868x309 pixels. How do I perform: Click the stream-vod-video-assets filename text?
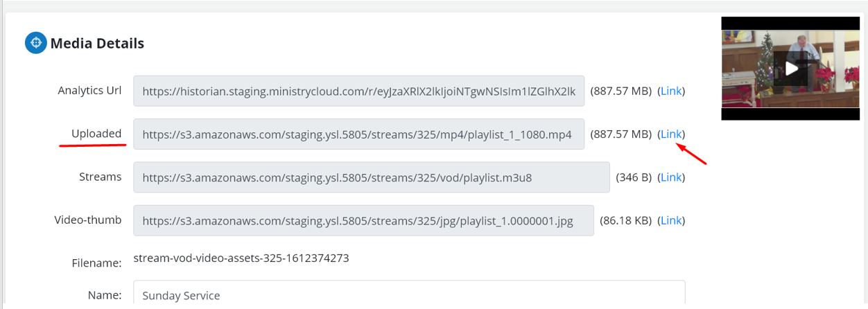click(x=241, y=258)
